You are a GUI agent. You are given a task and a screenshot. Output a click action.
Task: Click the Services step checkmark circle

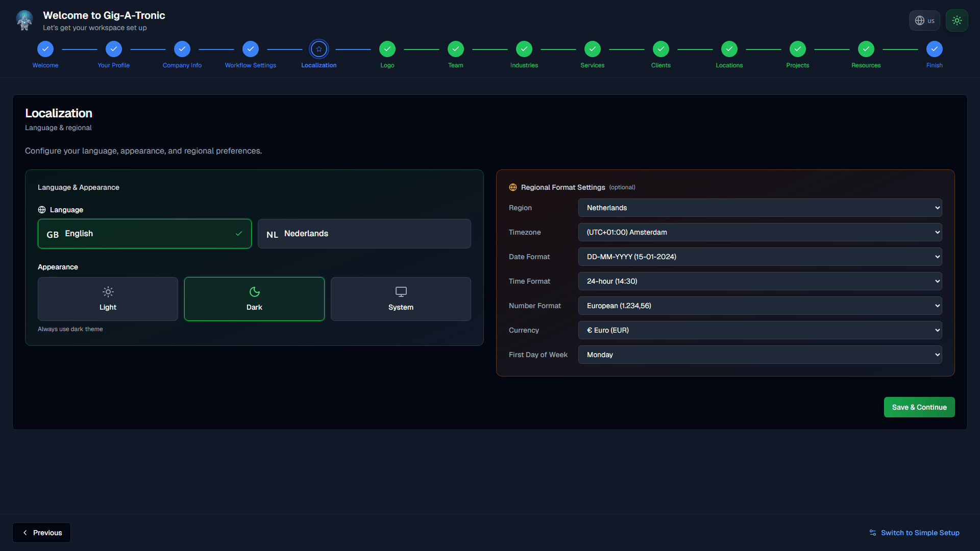click(593, 49)
